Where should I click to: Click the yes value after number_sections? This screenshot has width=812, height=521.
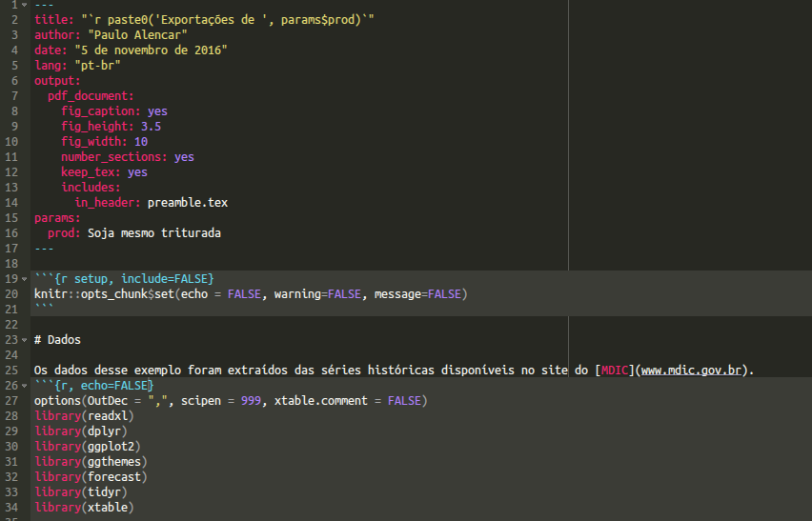click(x=184, y=157)
